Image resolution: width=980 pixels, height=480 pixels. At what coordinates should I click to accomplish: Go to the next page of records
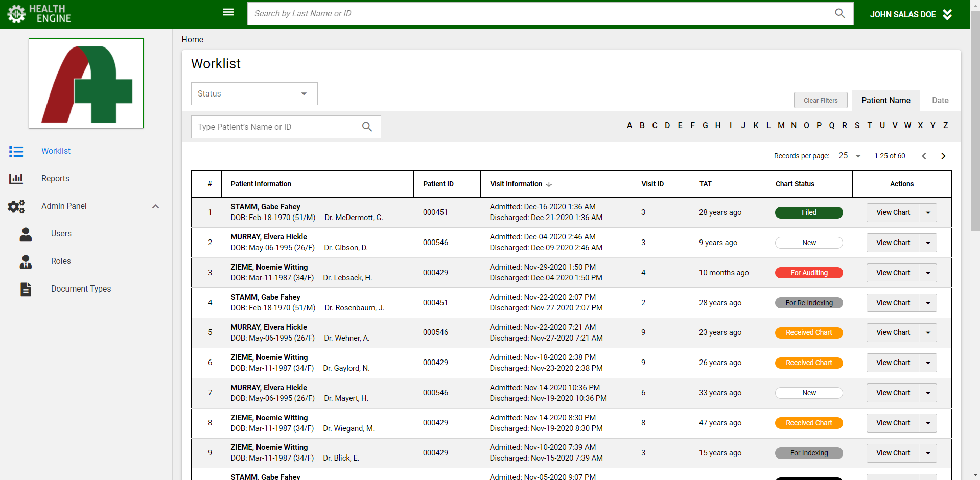(x=943, y=156)
